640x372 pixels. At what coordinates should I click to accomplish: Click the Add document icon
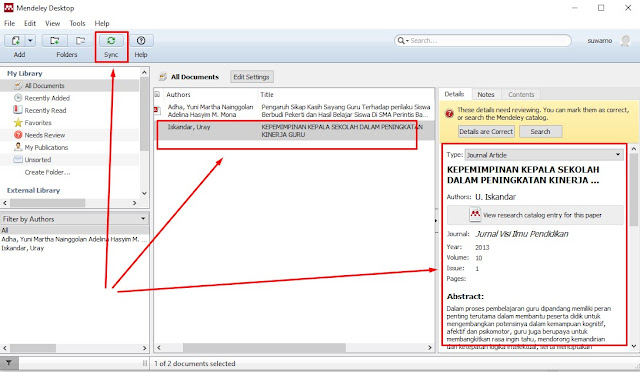[15, 40]
